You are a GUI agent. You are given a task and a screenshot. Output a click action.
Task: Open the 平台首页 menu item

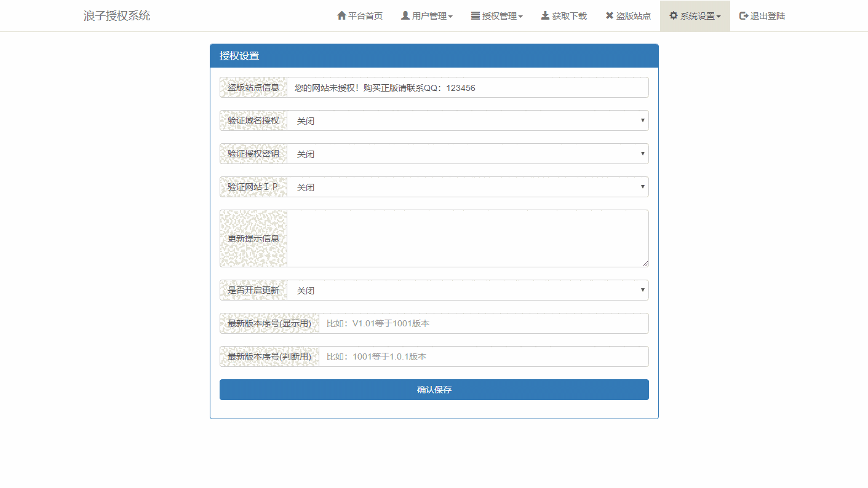[360, 16]
